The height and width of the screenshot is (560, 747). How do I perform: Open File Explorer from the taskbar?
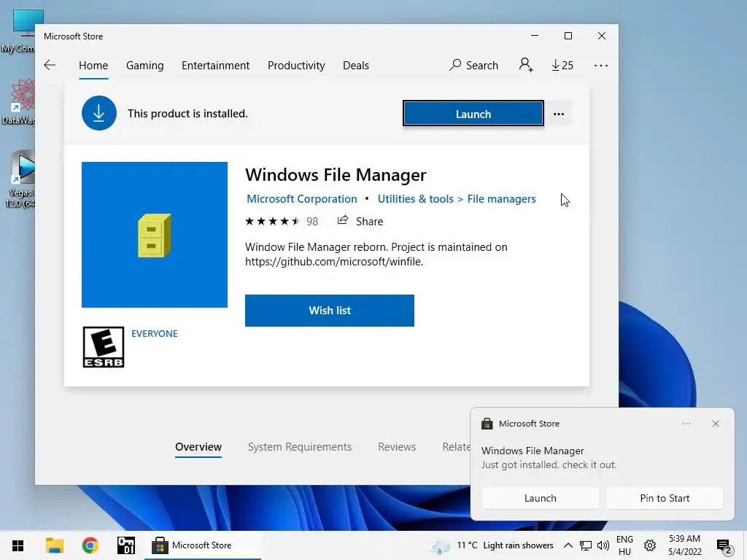click(x=54, y=545)
